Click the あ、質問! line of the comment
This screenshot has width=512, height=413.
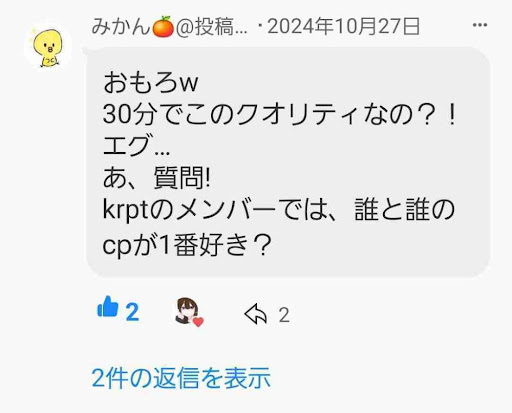point(156,178)
